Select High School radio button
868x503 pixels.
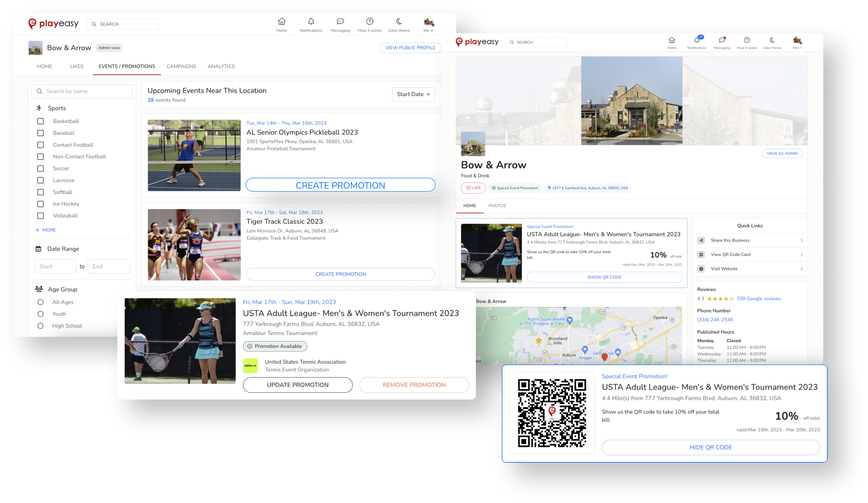tap(41, 326)
